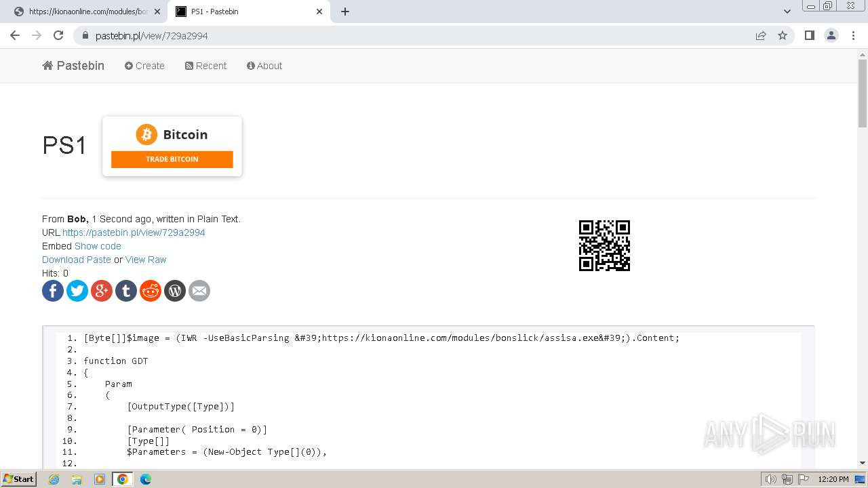Expand the tab search dropdown
The width and height of the screenshot is (868, 488).
pos(787,12)
